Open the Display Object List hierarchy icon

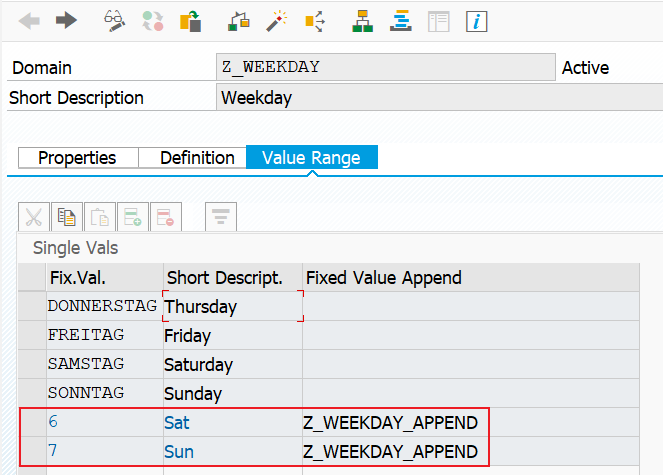(362, 21)
